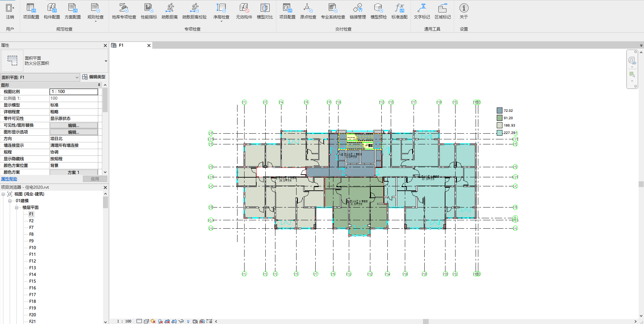Open the 疏散距离 evacuation distance tool
Image resolution: width=644 pixels, height=324 pixels.
coord(169,11)
